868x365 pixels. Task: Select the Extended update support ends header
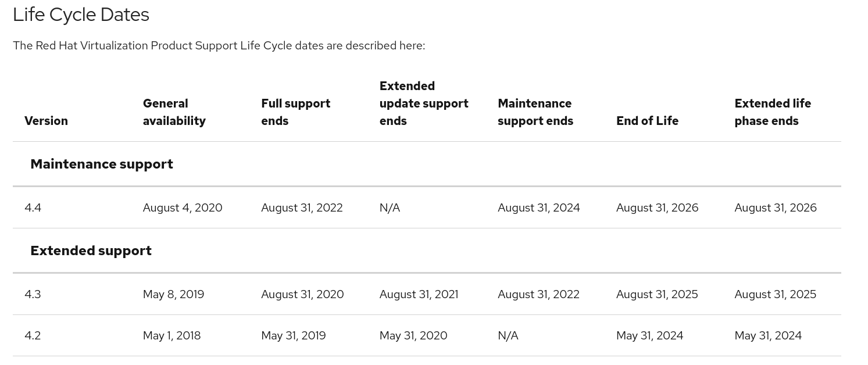click(424, 103)
